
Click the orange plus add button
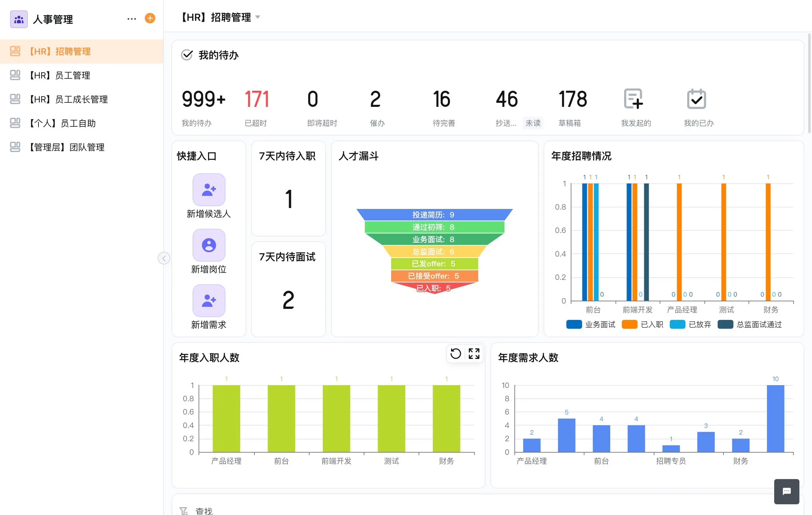tap(150, 18)
